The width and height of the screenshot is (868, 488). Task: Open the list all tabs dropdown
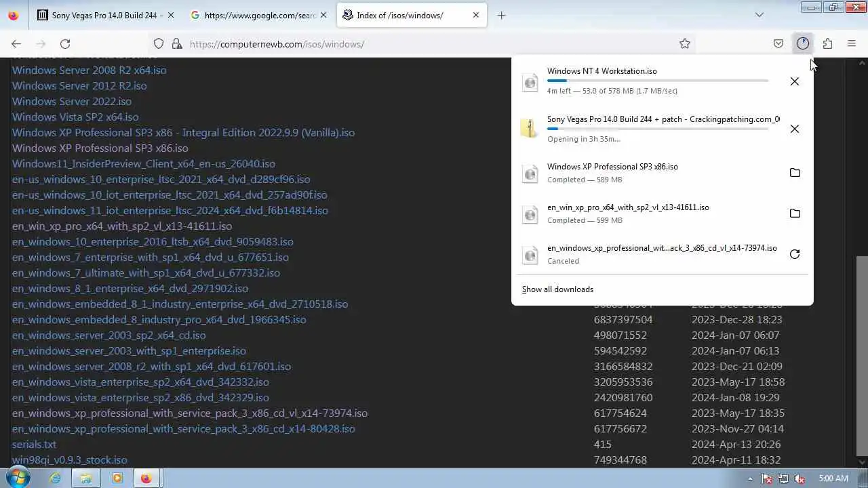point(759,15)
